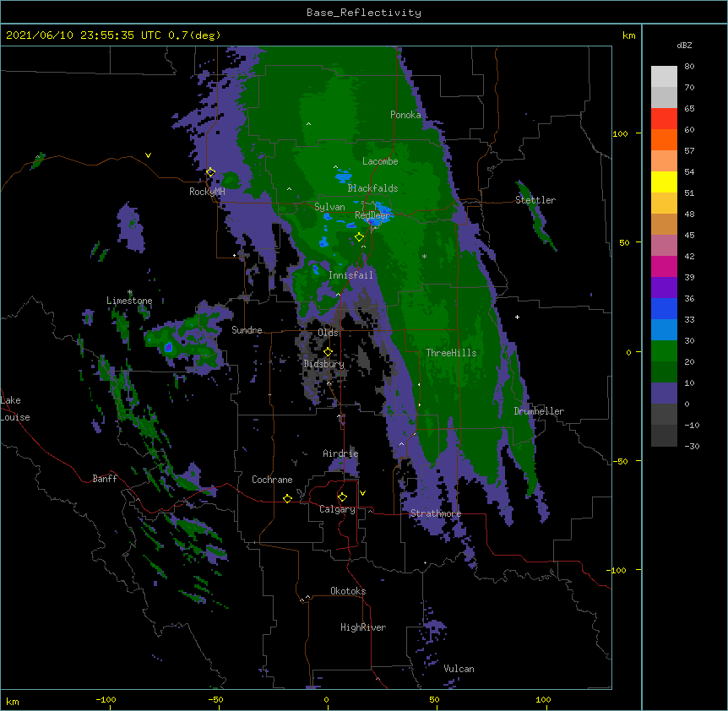Click the Ponoka city label
Viewport: 728px width, 711px height.
(x=405, y=115)
